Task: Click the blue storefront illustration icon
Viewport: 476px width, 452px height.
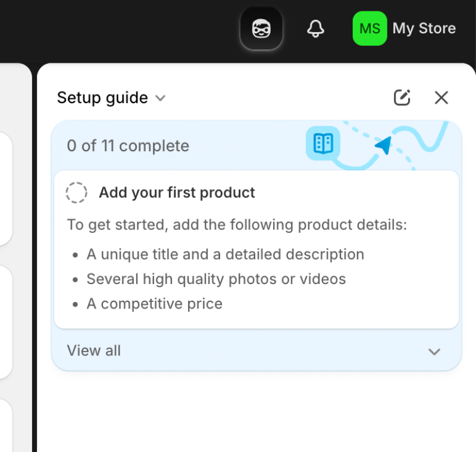Action: (x=323, y=144)
